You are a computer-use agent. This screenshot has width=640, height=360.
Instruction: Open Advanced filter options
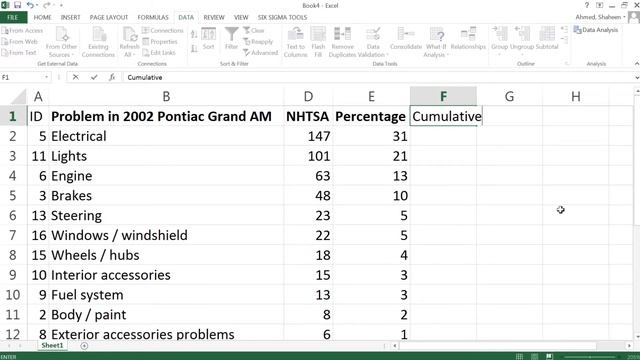(261, 53)
